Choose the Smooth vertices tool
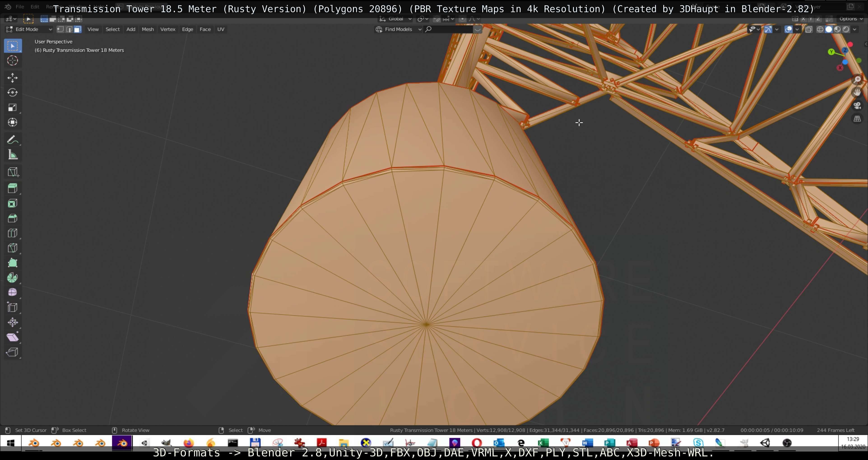This screenshot has height=460, width=868. [x=13, y=293]
